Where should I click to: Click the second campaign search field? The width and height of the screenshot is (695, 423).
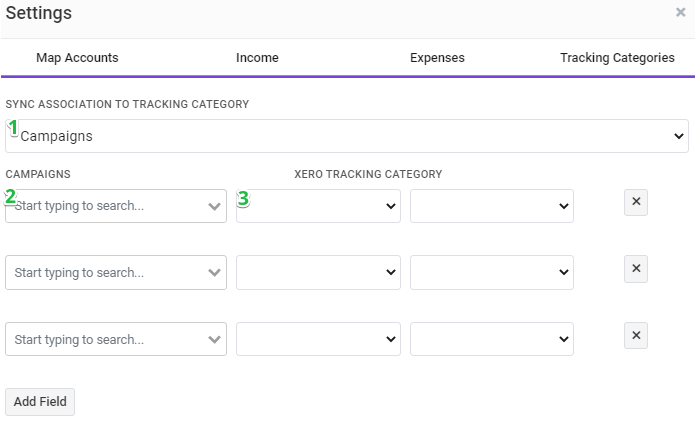116,272
